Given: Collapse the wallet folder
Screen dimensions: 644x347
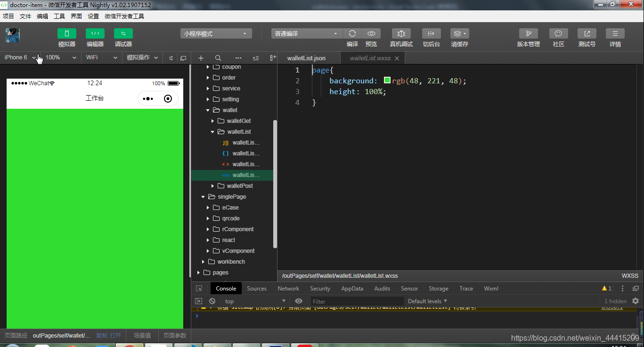Looking at the screenshot, I should coord(208,110).
